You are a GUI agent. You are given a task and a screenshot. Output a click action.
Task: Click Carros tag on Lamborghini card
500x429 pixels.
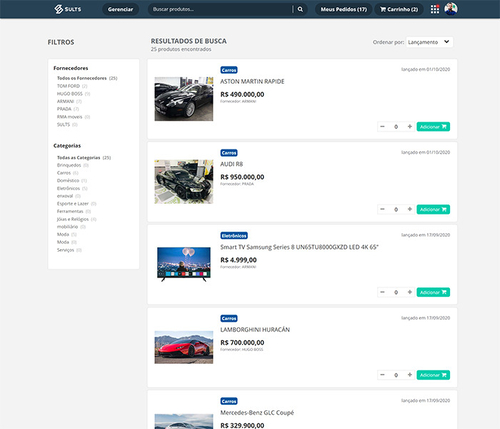tap(229, 318)
